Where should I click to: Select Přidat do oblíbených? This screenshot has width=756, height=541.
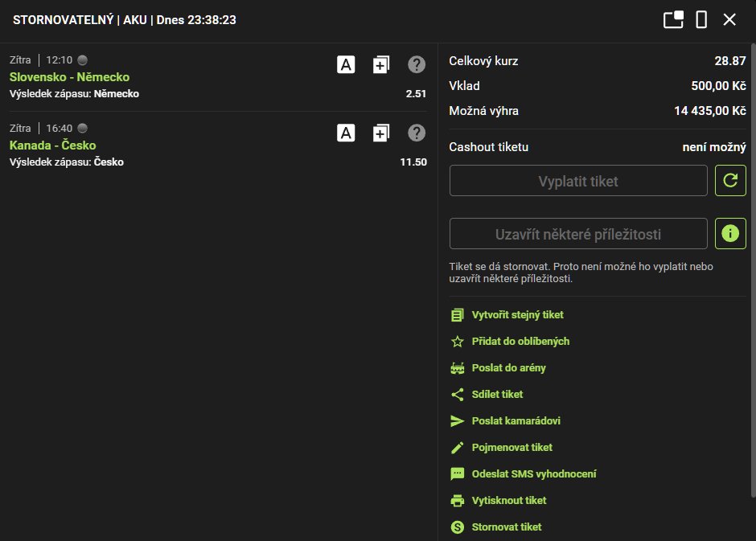(x=520, y=342)
